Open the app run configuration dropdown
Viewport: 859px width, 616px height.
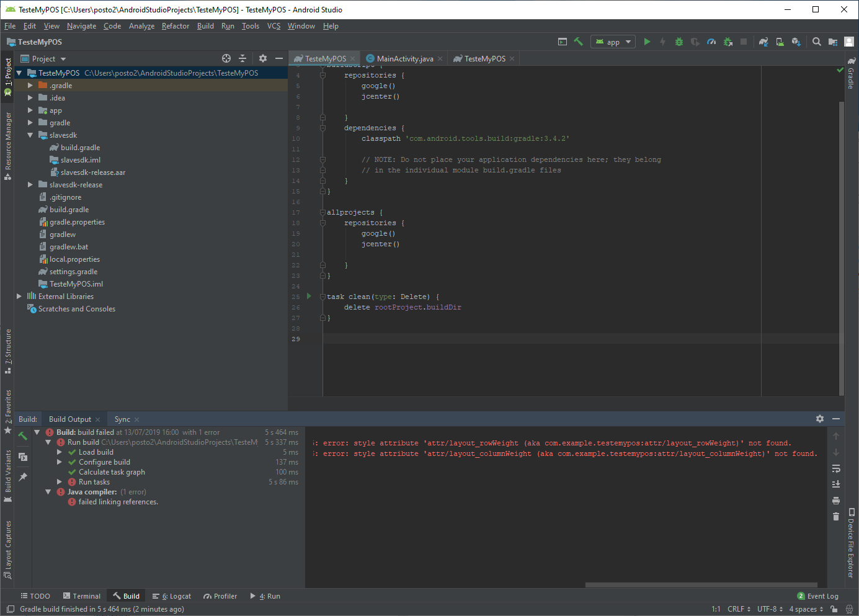pos(613,42)
